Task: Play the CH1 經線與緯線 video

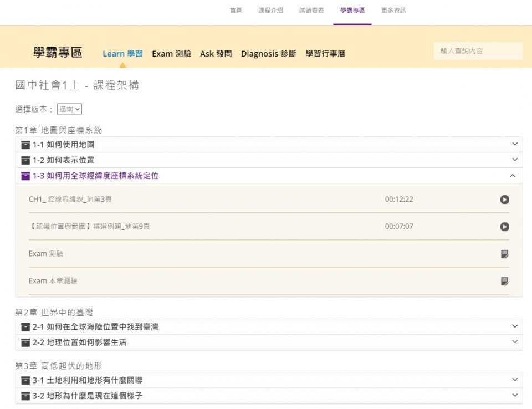Action: [504, 200]
